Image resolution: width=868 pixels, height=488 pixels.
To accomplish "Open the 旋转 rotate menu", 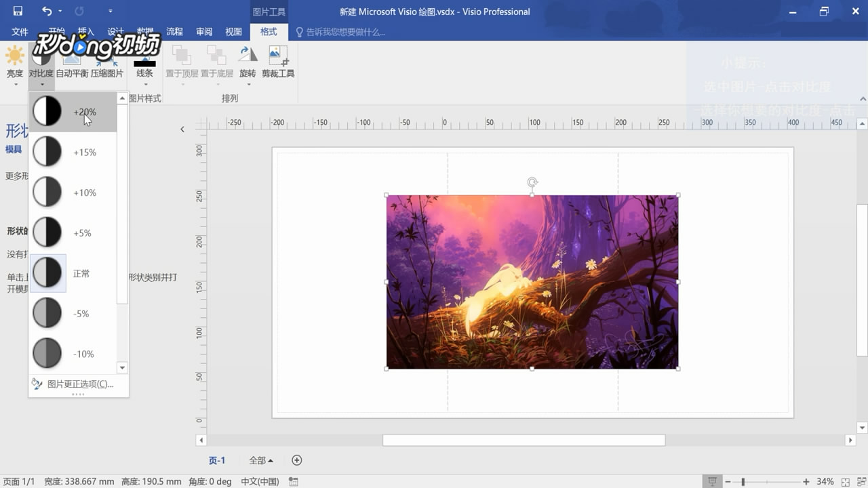I will click(x=248, y=66).
